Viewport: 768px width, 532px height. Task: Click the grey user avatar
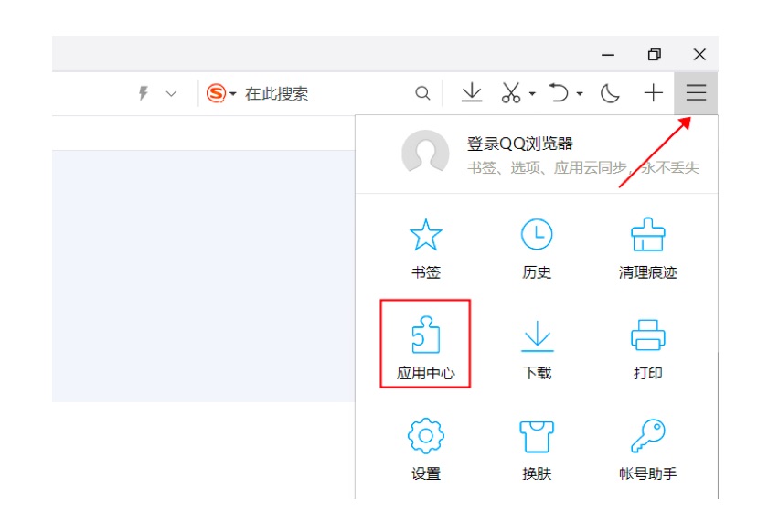pyautogui.click(x=425, y=154)
